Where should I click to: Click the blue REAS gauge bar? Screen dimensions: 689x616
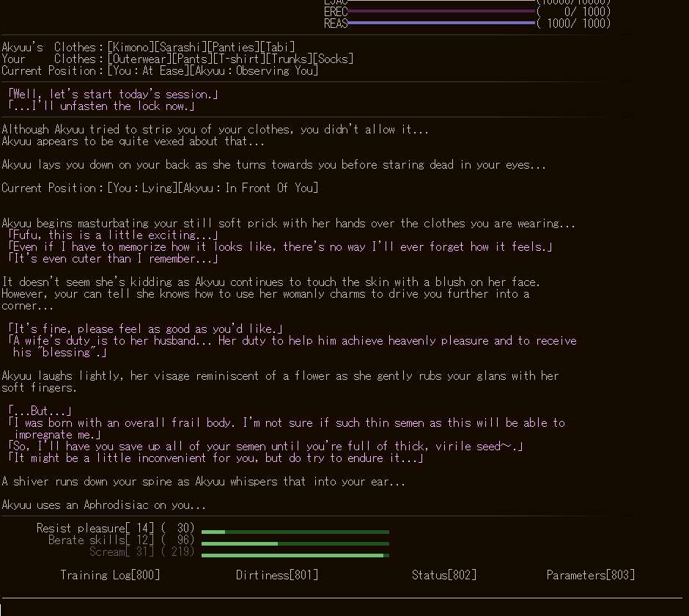click(x=441, y=23)
